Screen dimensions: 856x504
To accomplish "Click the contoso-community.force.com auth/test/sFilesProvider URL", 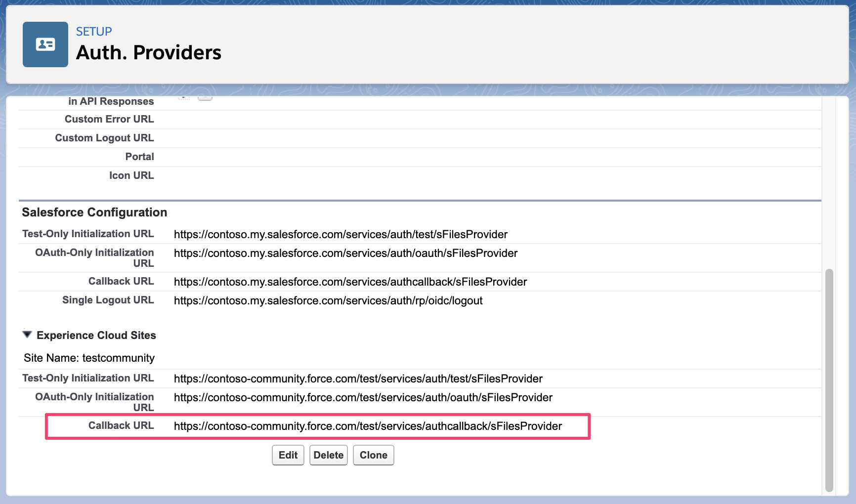I will (x=358, y=378).
